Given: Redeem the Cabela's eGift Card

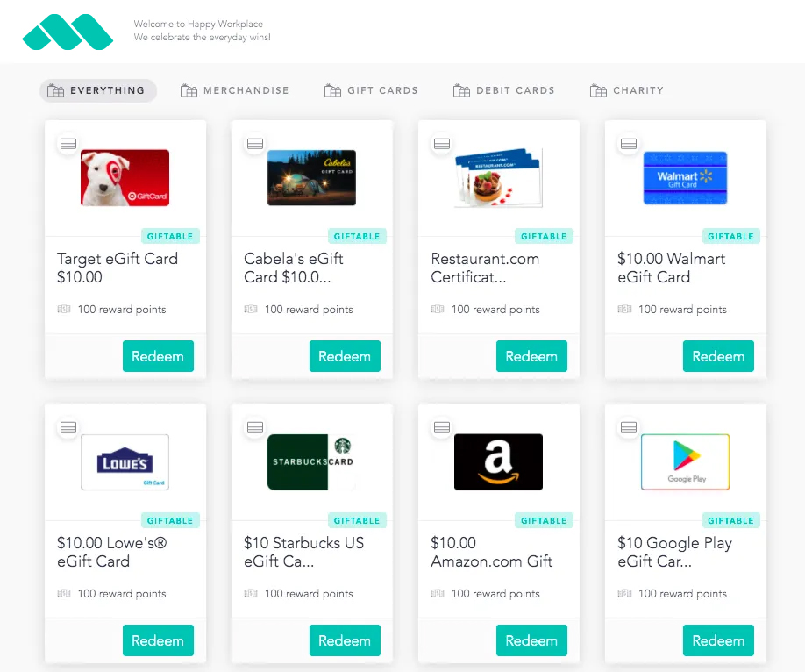Looking at the screenshot, I should click(345, 356).
